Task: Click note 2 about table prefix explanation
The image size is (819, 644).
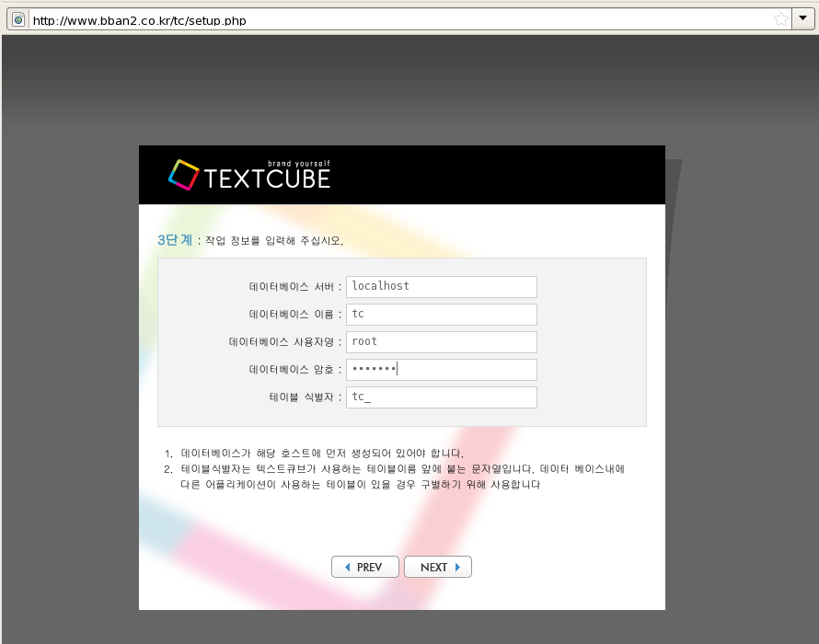Action: pos(395,477)
